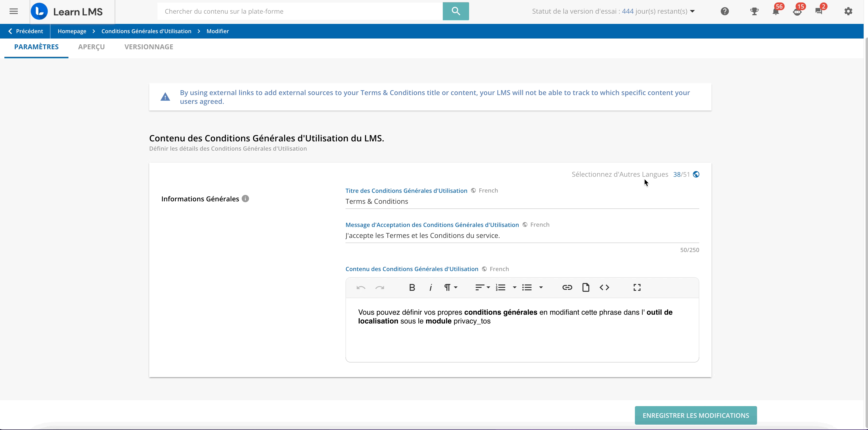Open the hamburger main menu
This screenshot has width=868, height=430.
tap(13, 11)
